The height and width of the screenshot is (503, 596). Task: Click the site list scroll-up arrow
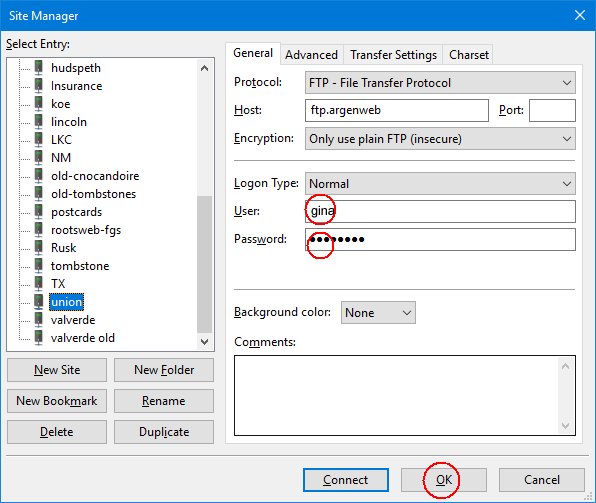pos(204,68)
